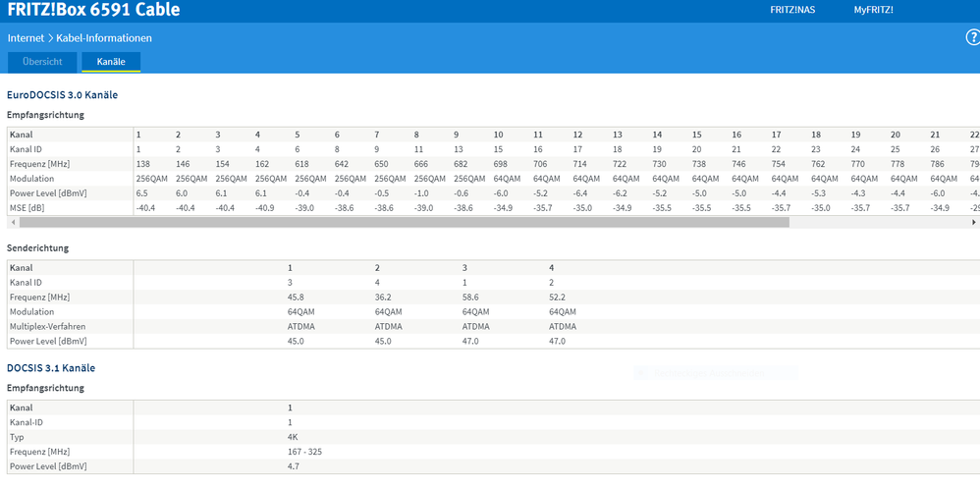Switch to the Übersicht tab
The height and width of the screenshot is (489, 980).
(42, 62)
